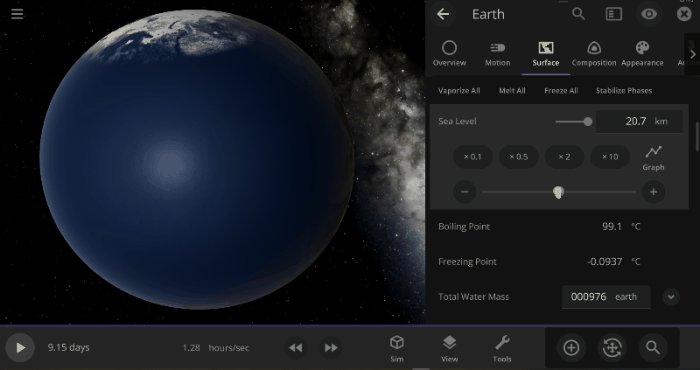700x370 pixels.
Task: Edit the Sea Level 20.7 value field
Action: click(639, 121)
